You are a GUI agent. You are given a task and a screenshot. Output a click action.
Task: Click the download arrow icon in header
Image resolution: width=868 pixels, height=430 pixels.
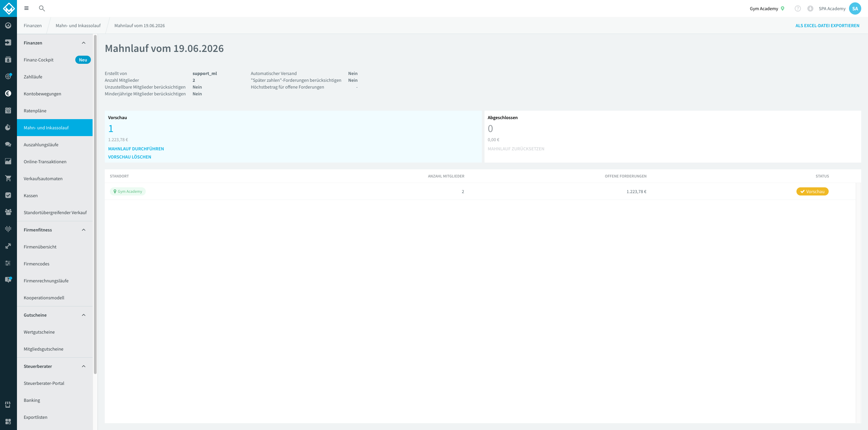(x=810, y=8)
